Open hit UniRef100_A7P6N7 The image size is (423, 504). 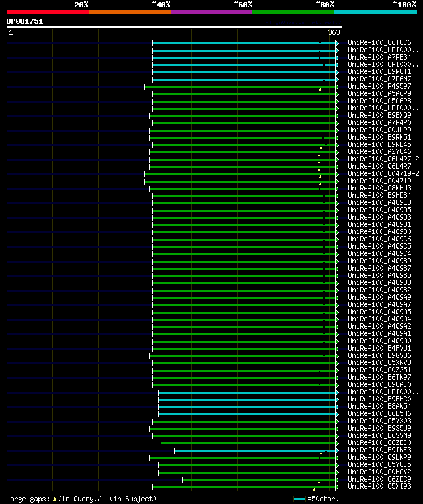(379, 79)
